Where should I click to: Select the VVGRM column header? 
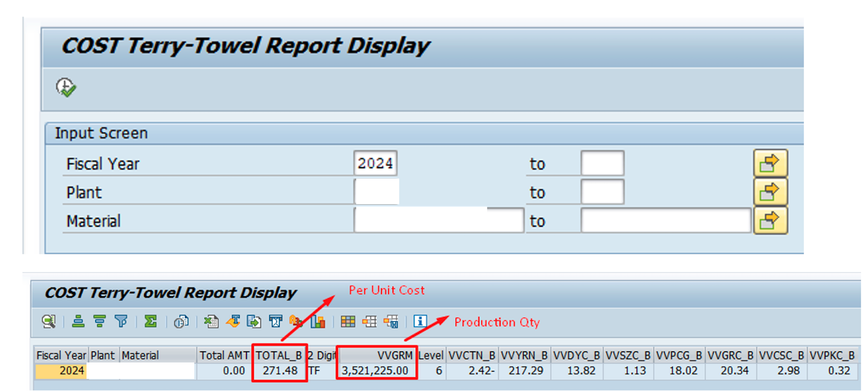click(376, 355)
